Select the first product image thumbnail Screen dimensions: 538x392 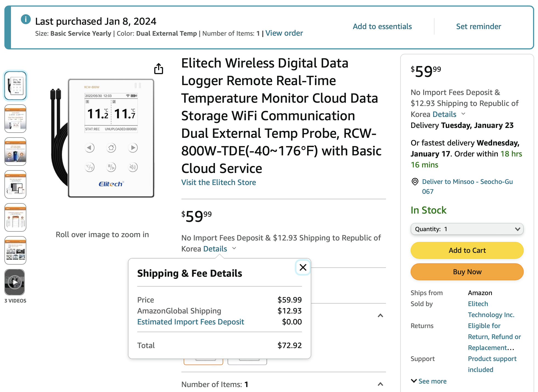15,86
